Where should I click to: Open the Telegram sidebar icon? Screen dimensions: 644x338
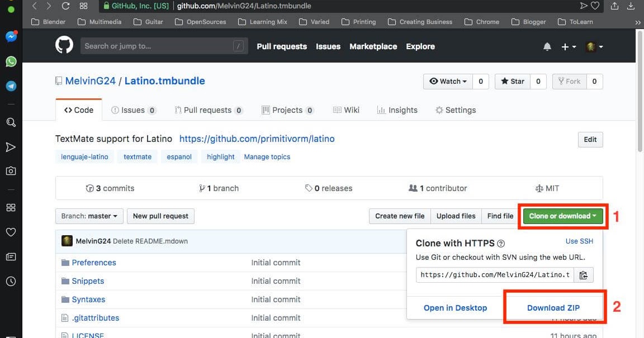[11, 86]
